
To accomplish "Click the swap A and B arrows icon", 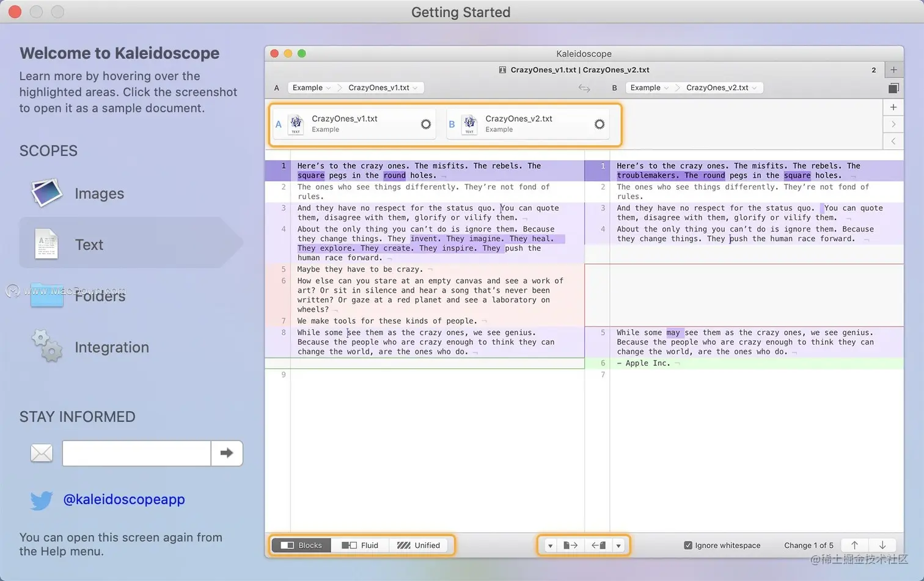I will (x=584, y=88).
